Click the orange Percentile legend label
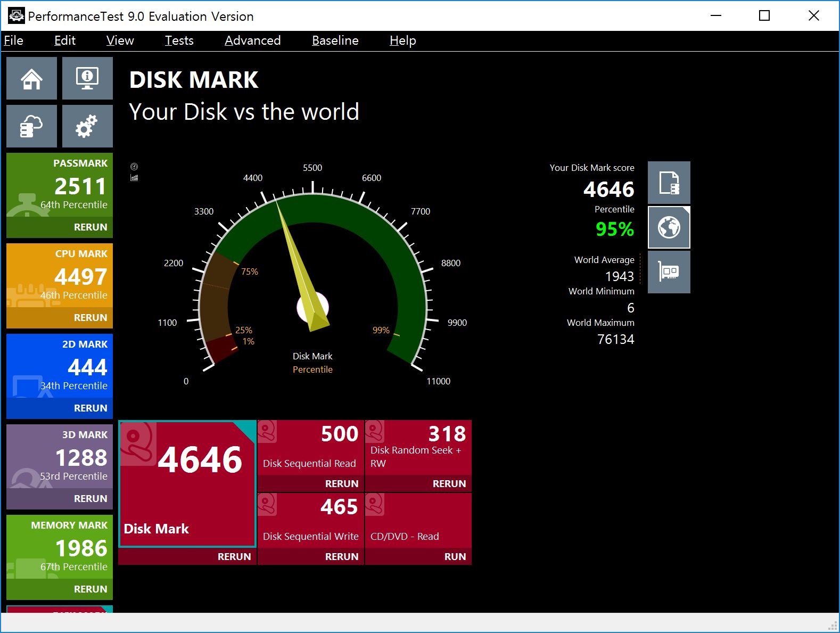This screenshot has height=633, width=840. click(312, 369)
